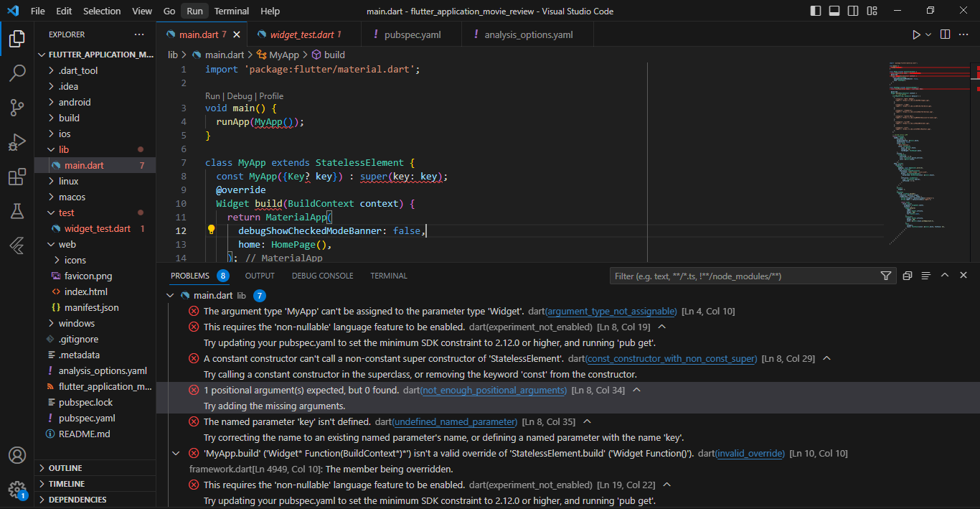The image size is (980, 509).
Task: Select MyApp in the breadcrumb
Action: pyautogui.click(x=284, y=55)
